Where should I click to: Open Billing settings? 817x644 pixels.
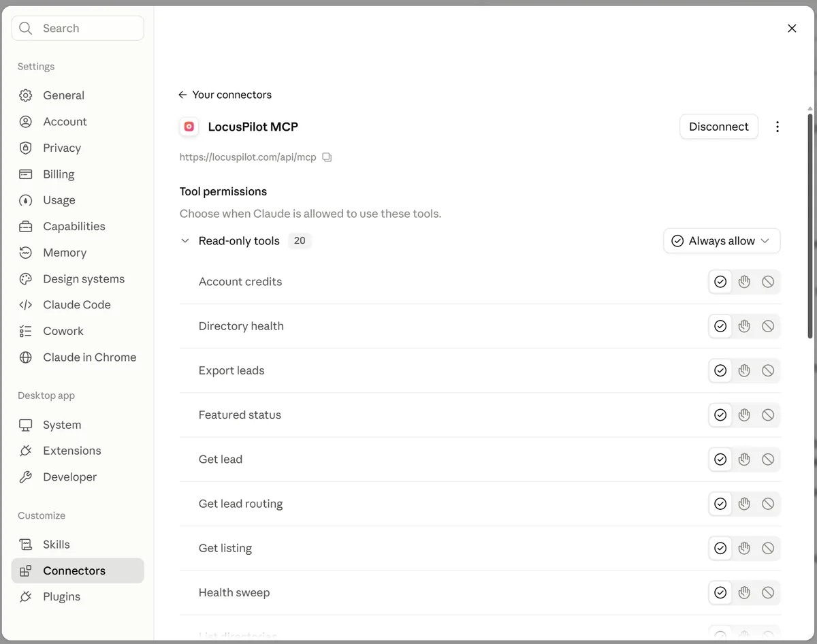click(78, 174)
